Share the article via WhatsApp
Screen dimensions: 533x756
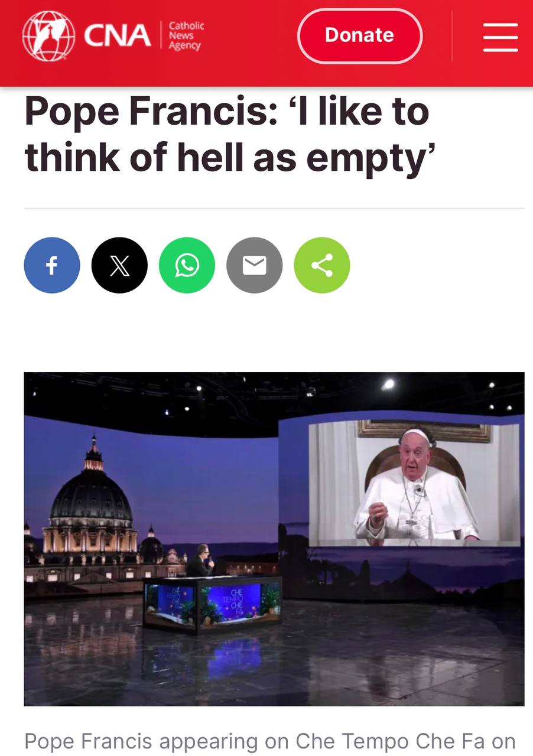[x=187, y=266]
